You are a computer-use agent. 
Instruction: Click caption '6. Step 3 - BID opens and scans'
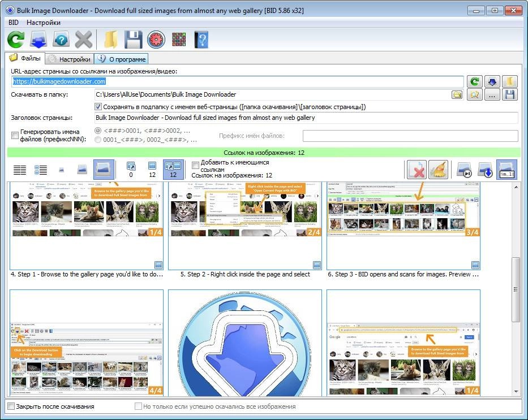pos(403,274)
